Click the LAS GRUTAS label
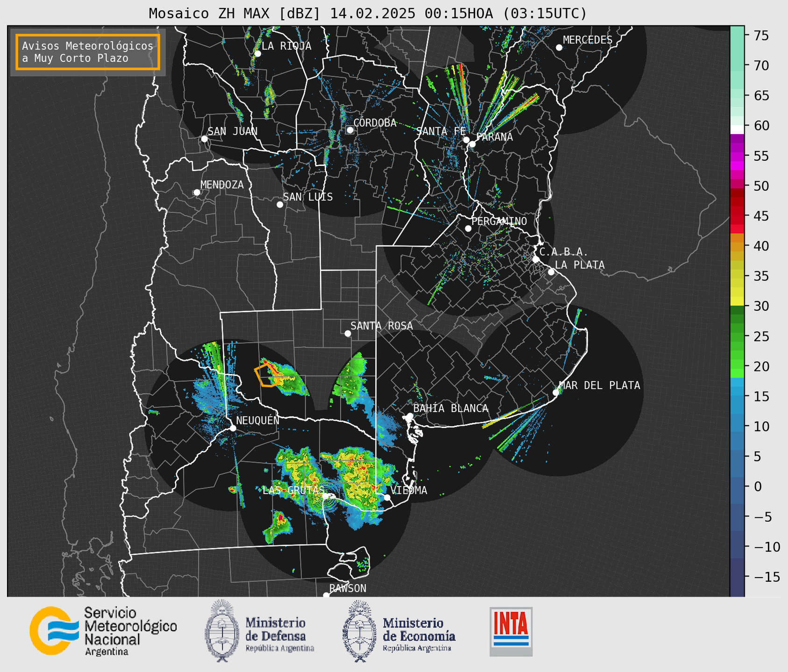 pyautogui.click(x=293, y=490)
